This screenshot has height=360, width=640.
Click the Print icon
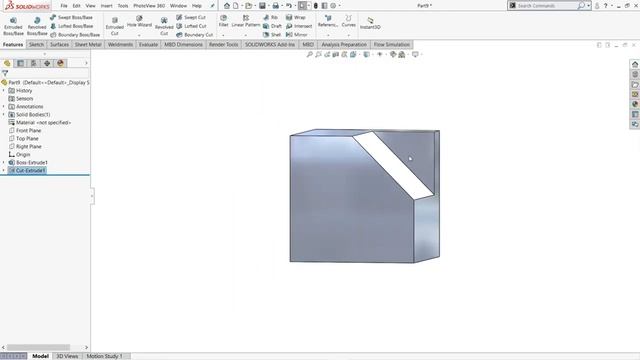(x=276, y=6)
